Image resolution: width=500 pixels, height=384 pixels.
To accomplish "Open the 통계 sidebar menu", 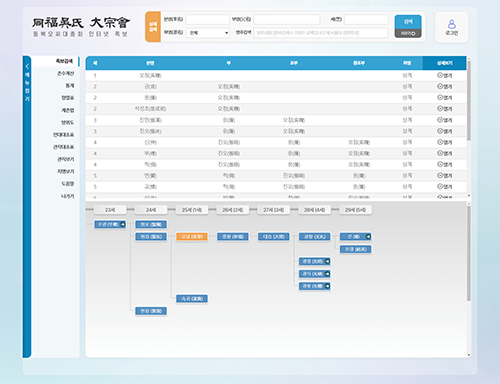I will (70, 86).
